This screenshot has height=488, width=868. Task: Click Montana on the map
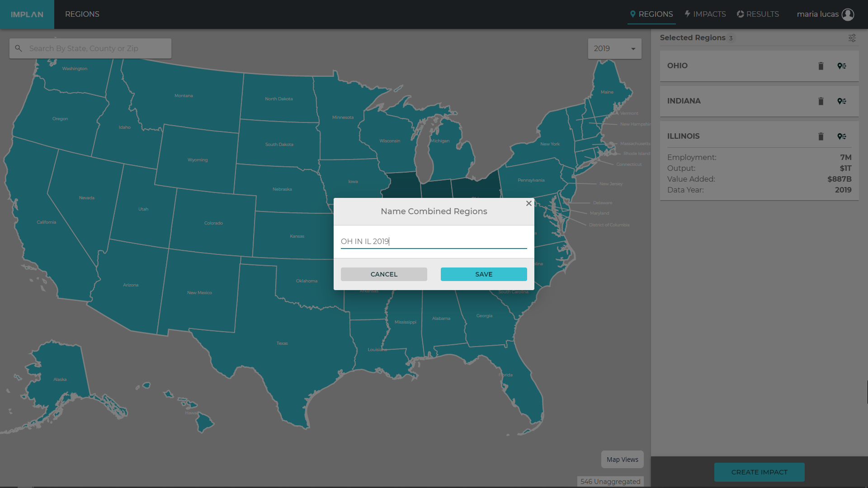184,96
